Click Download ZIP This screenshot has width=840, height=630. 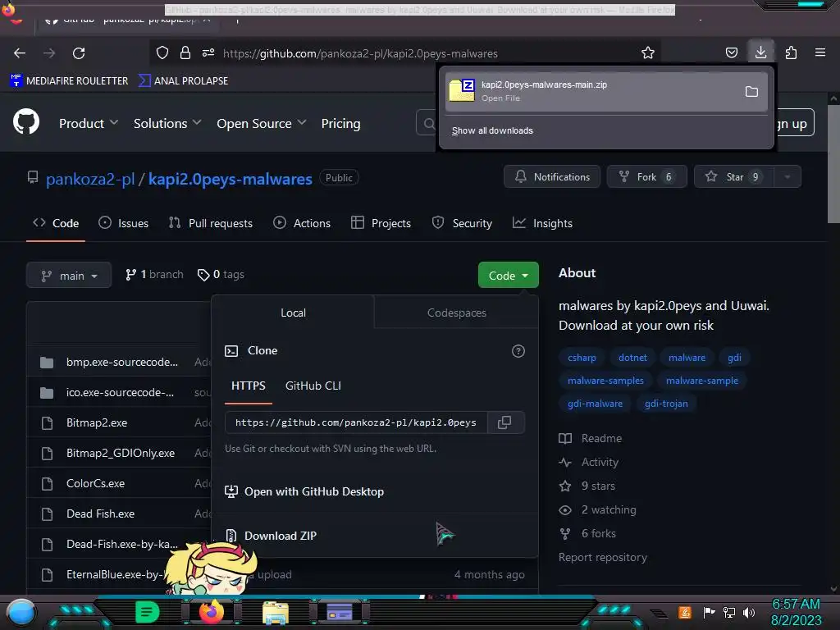tap(281, 536)
